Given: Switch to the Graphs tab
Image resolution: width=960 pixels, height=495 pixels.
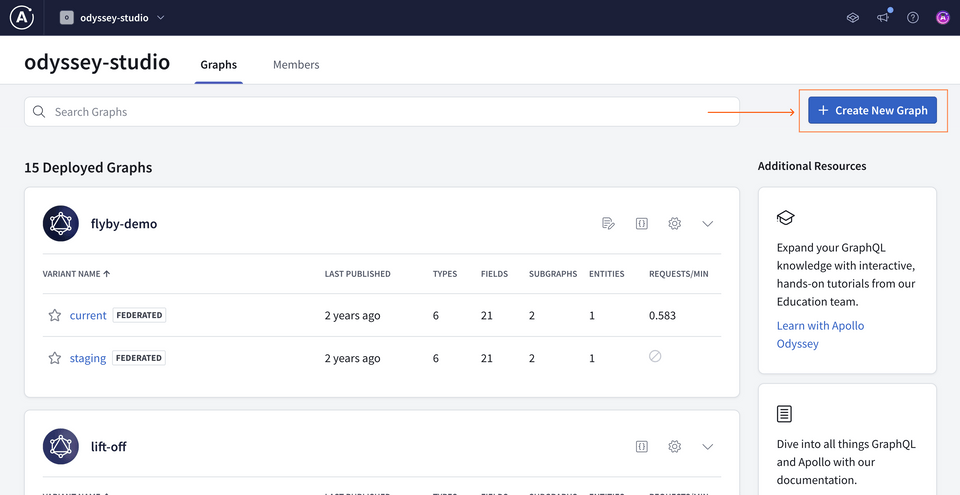Looking at the screenshot, I should click(x=219, y=64).
